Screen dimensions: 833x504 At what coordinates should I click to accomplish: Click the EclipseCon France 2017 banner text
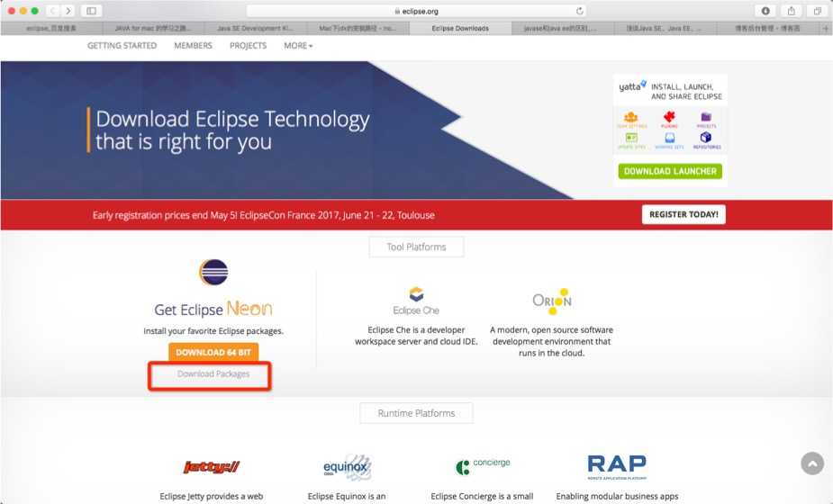point(264,215)
